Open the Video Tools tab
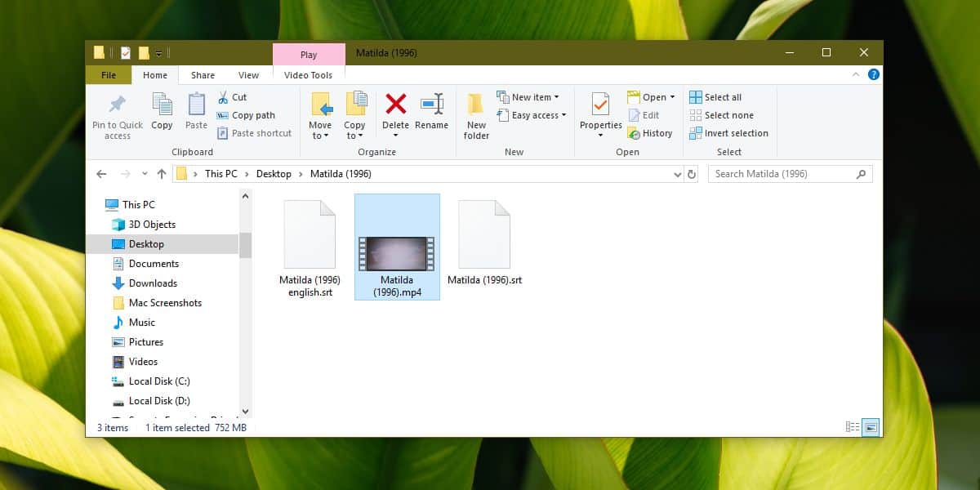 [309, 75]
